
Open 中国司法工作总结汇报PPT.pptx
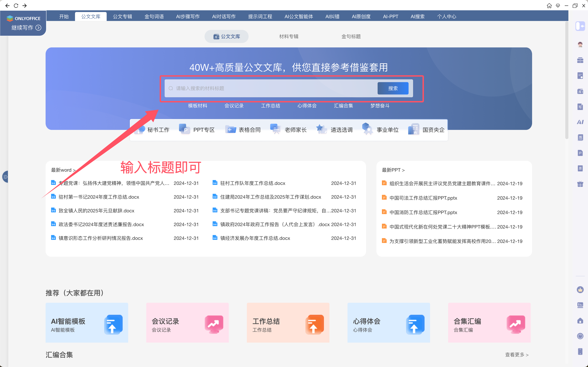(x=423, y=198)
